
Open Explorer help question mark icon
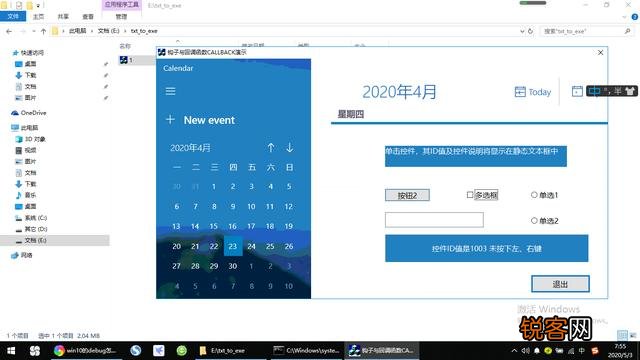(x=635, y=17)
